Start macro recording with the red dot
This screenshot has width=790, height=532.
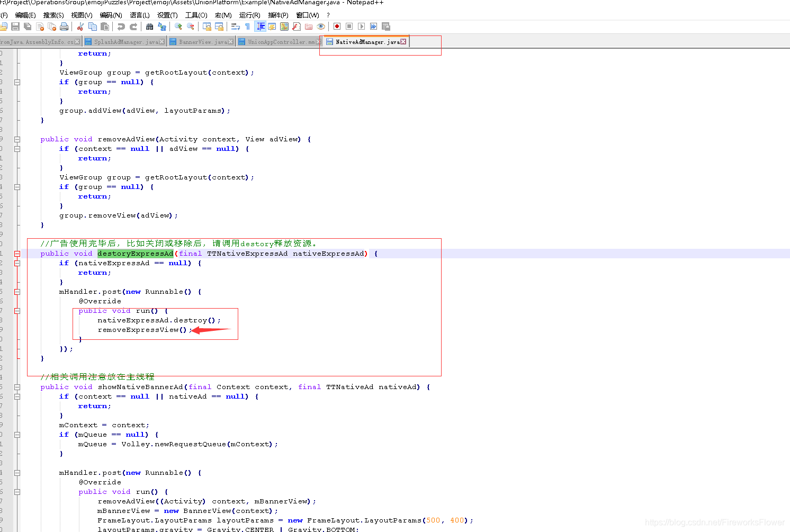click(x=337, y=26)
